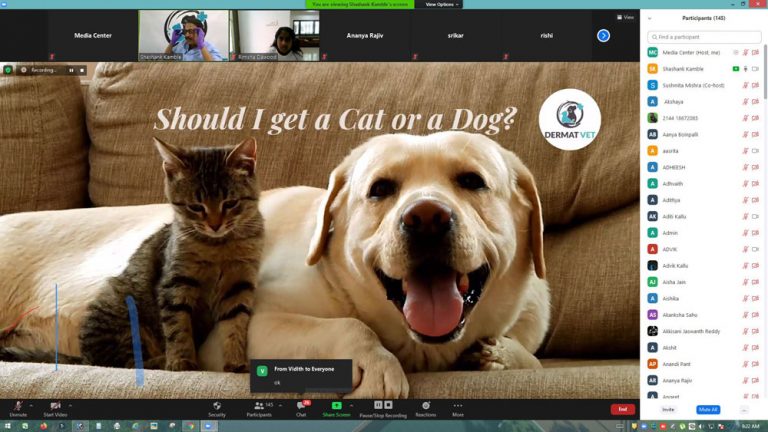Image resolution: width=768 pixels, height=432 pixels.
Task: Open Chrome from the Windows taskbar
Action: [190, 426]
